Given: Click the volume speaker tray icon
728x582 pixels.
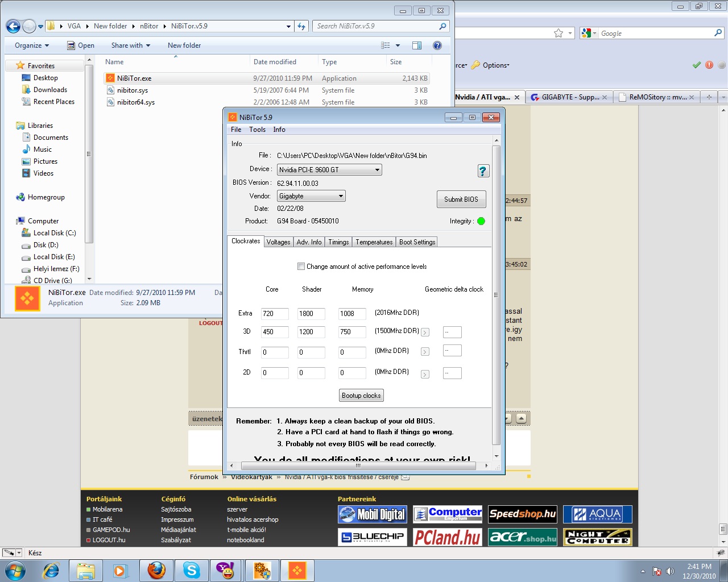Looking at the screenshot, I should click(670, 571).
